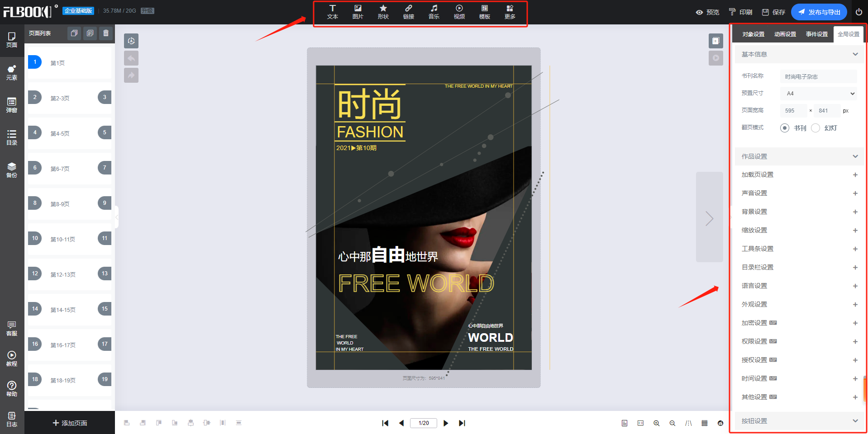Viewport: 868px width, 434px height.
Task: Select 幻灯 slide mode radio
Action: pos(816,128)
